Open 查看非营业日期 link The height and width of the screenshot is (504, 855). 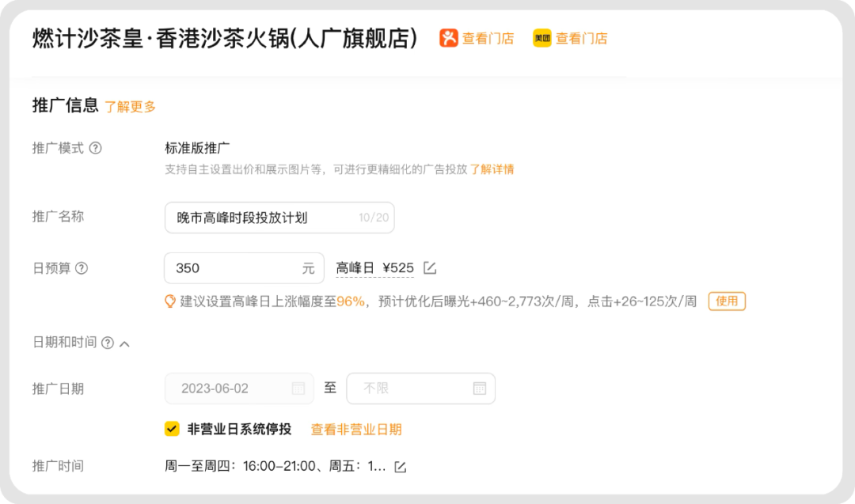[356, 430]
